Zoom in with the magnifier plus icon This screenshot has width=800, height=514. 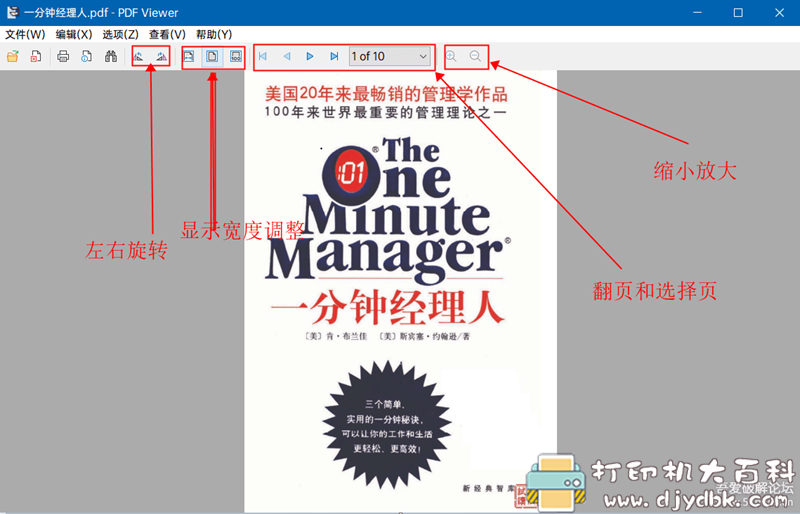451,56
